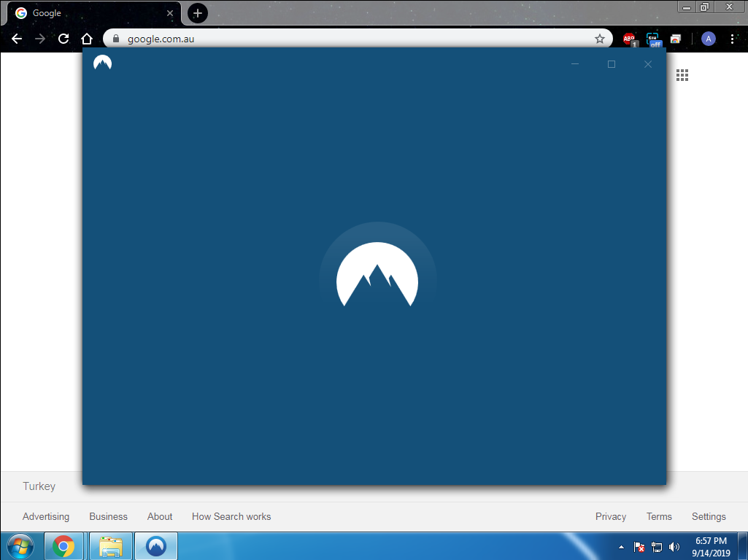Bookmark this page with star
The height and width of the screenshot is (560, 748).
[x=600, y=39]
